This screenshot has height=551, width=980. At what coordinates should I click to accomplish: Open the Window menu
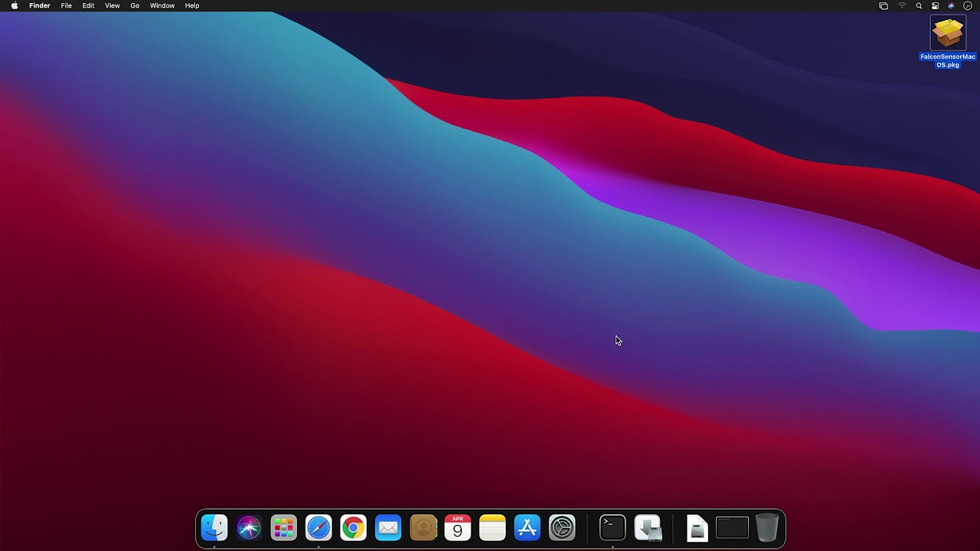(x=162, y=5)
